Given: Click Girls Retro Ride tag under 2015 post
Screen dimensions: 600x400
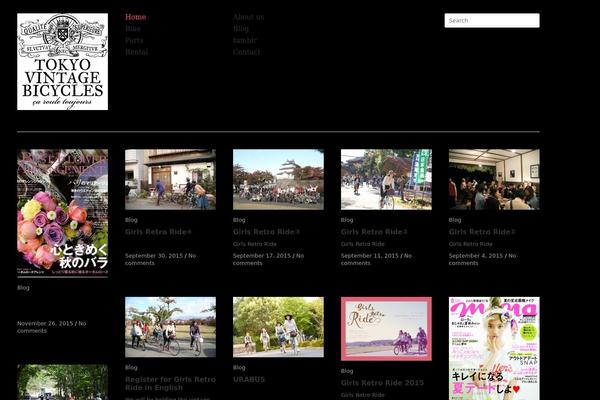Looking at the screenshot, I should click(362, 395).
